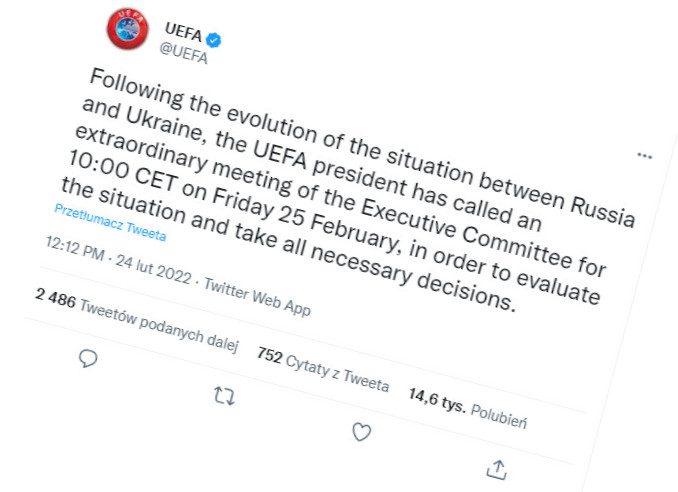Click the quote count number 752
The width and height of the screenshot is (678, 492).
(x=270, y=356)
